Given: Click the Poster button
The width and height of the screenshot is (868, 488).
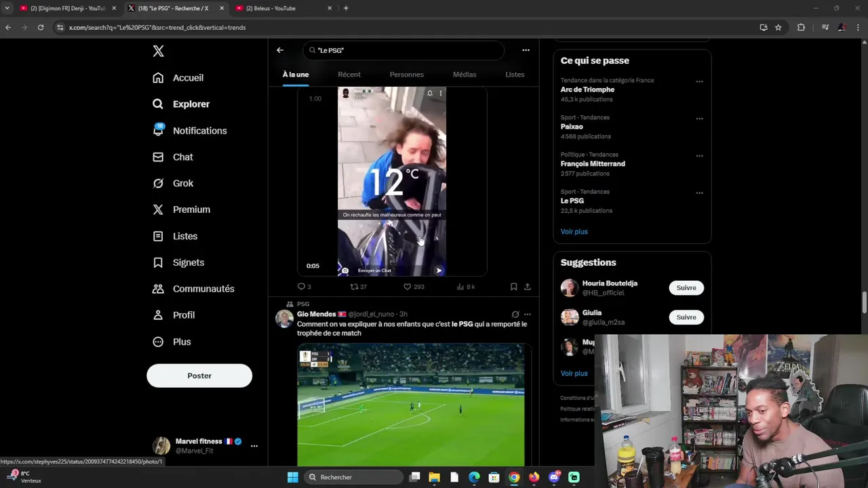Looking at the screenshot, I should tap(199, 375).
